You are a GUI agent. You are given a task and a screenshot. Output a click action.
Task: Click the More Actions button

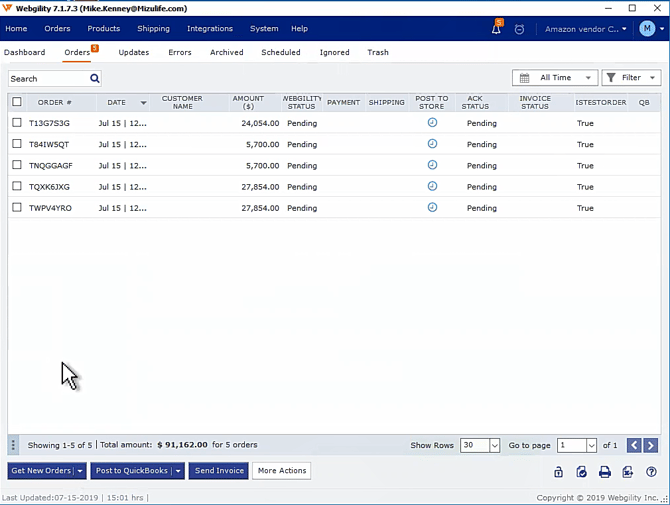[x=281, y=471]
